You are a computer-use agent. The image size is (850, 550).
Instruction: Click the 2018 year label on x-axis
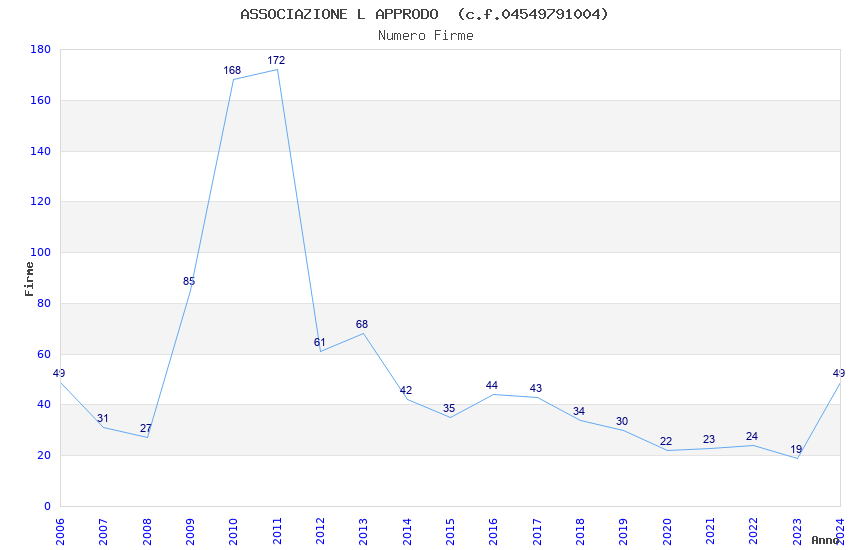(x=580, y=531)
